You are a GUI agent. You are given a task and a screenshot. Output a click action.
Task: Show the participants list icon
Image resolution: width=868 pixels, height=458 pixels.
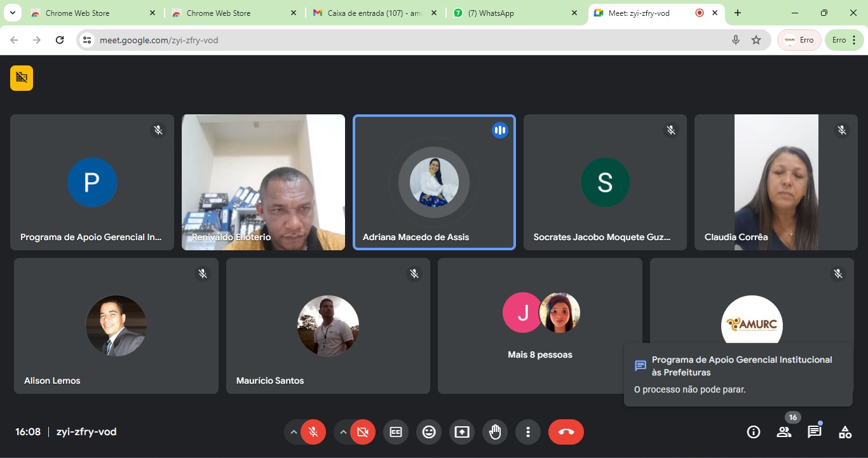point(784,432)
